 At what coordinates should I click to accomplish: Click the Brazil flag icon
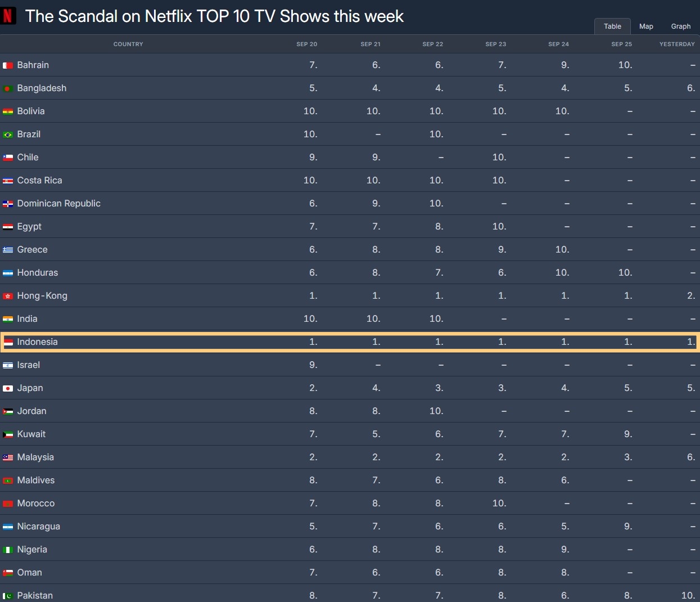pos(8,135)
